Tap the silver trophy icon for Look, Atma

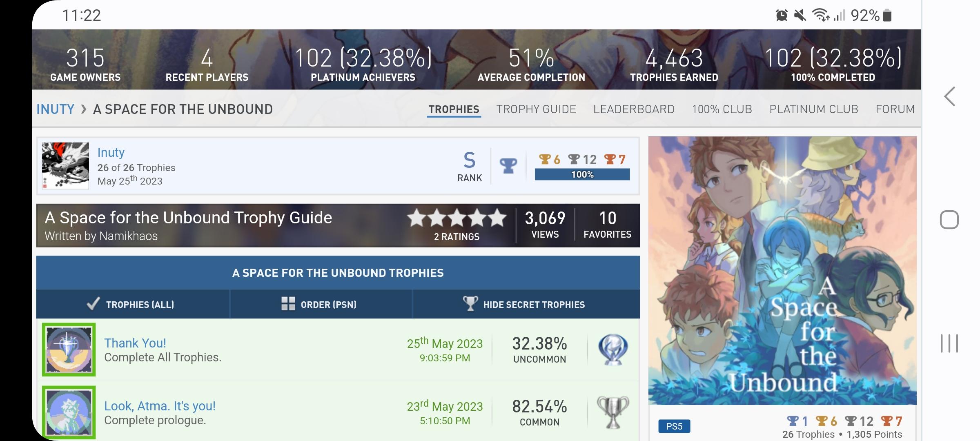(613, 412)
